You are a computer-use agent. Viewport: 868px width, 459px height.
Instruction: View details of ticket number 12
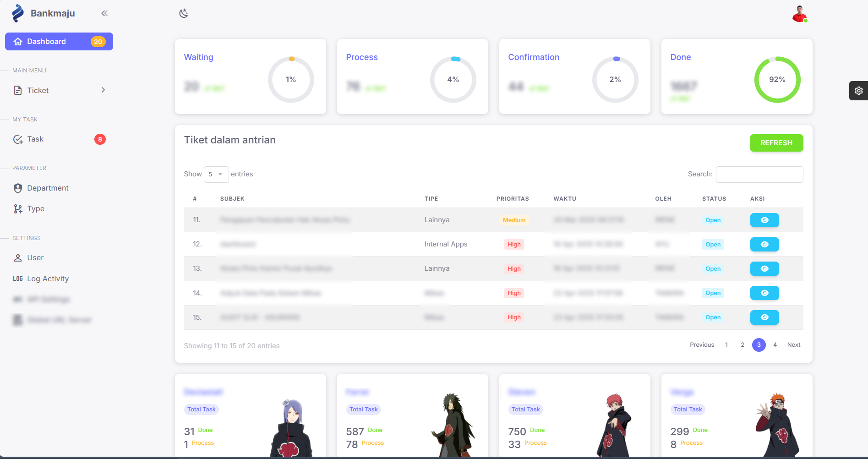(x=764, y=244)
